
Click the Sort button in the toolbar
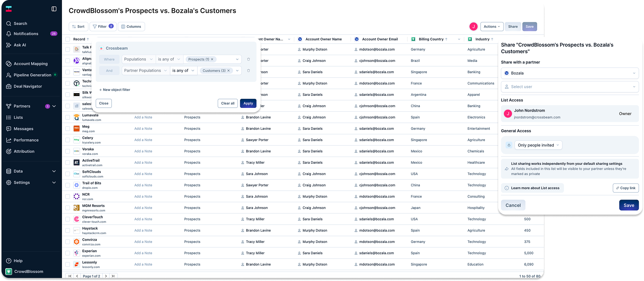pyautogui.click(x=79, y=26)
